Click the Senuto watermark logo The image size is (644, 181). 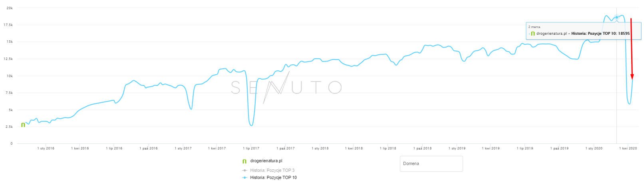[x=286, y=87]
